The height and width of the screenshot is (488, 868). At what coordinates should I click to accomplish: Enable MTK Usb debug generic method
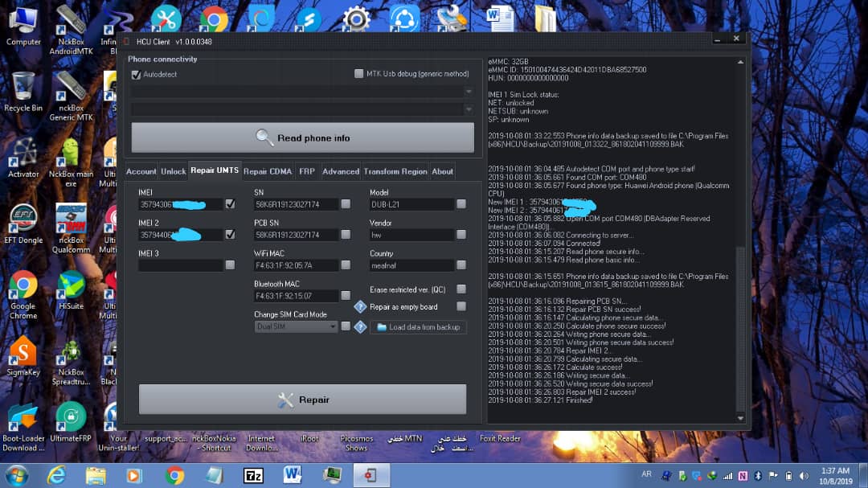pyautogui.click(x=358, y=74)
